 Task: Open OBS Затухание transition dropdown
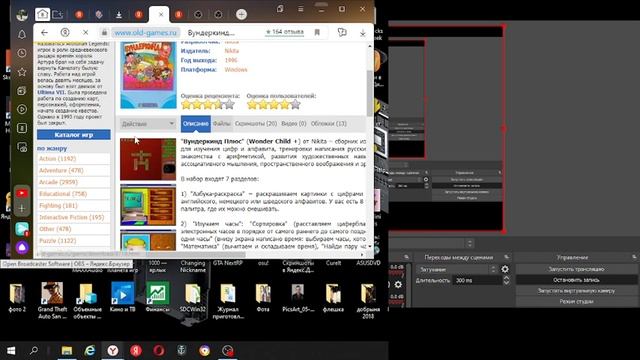457,269
